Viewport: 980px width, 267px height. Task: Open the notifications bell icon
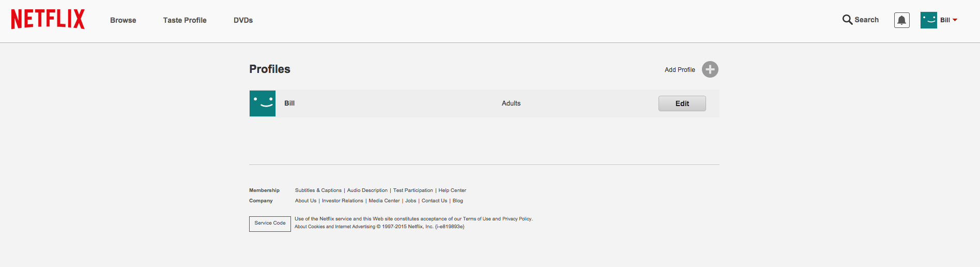click(x=901, y=20)
